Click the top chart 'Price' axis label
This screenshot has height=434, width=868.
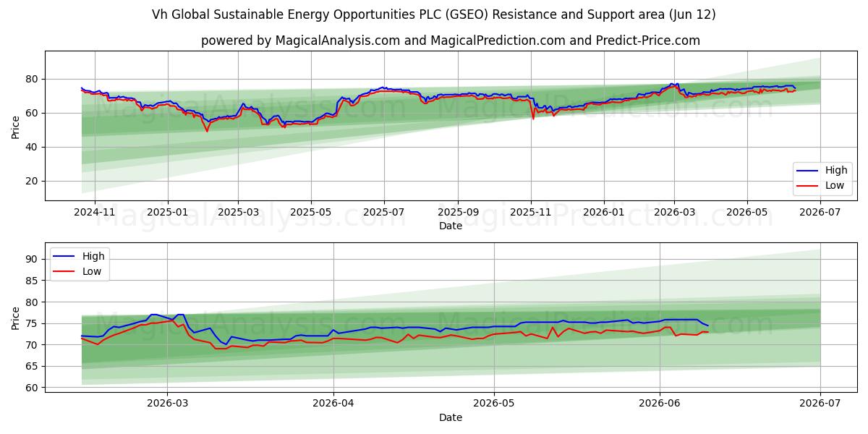16,125
